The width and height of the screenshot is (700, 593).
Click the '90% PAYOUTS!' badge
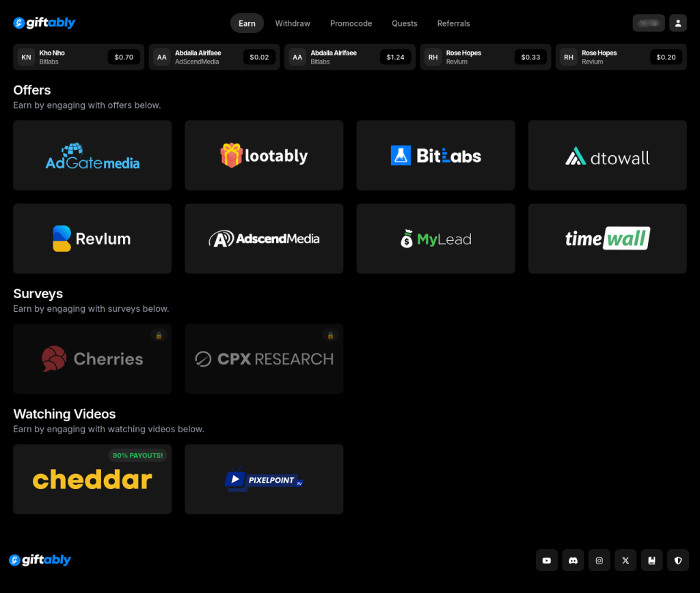pos(137,456)
